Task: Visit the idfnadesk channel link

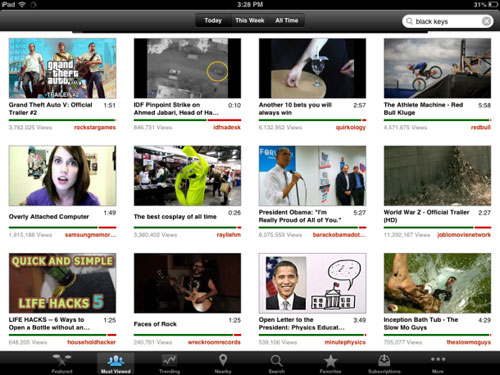Action: [227, 127]
